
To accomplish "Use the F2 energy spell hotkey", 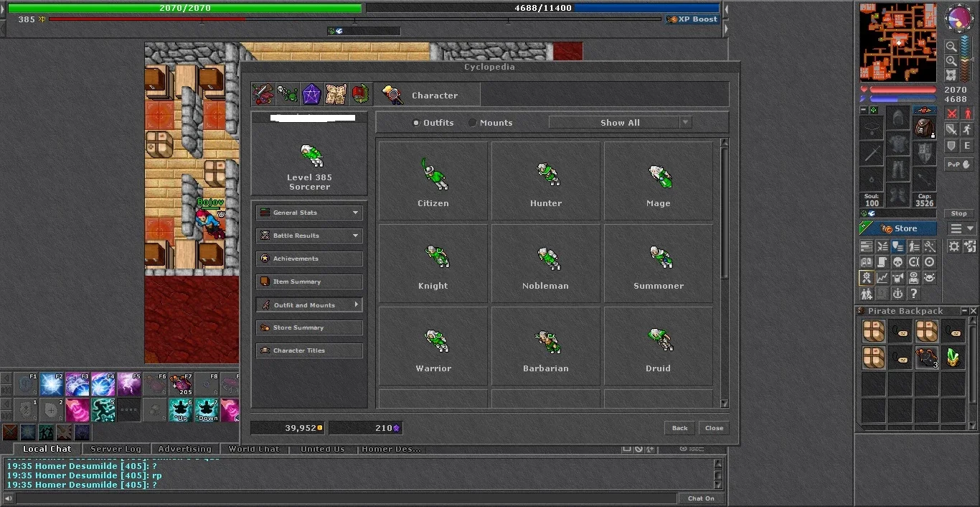I will coord(52,384).
